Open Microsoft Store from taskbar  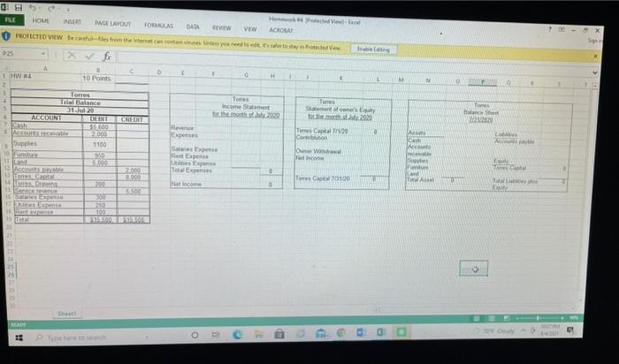click(279, 334)
